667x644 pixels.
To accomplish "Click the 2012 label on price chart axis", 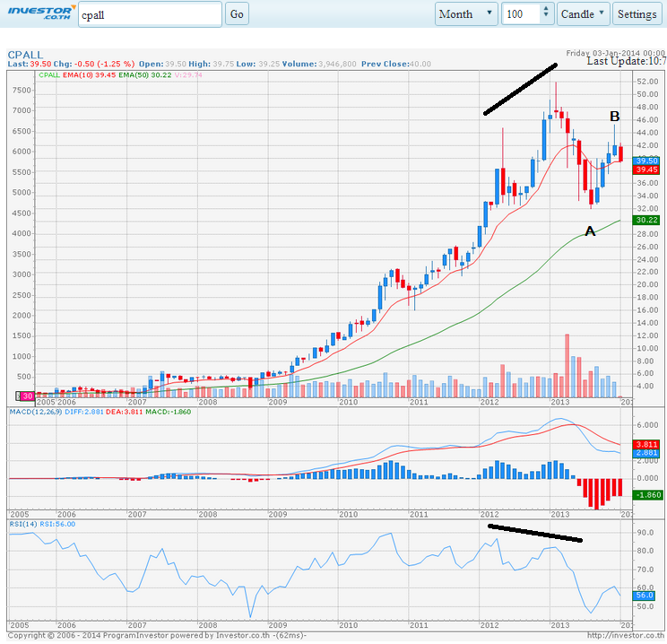I will point(489,402).
